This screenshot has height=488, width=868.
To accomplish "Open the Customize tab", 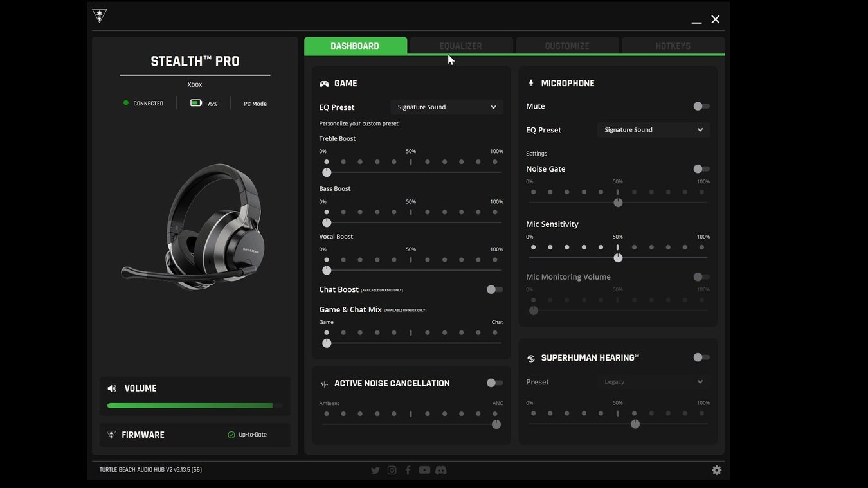I will click(567, 46).
